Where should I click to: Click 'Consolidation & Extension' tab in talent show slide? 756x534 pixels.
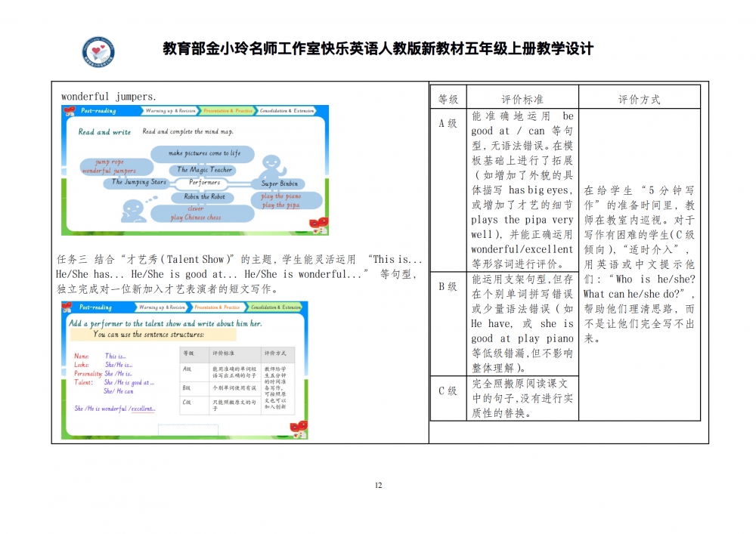click(275, 307)
